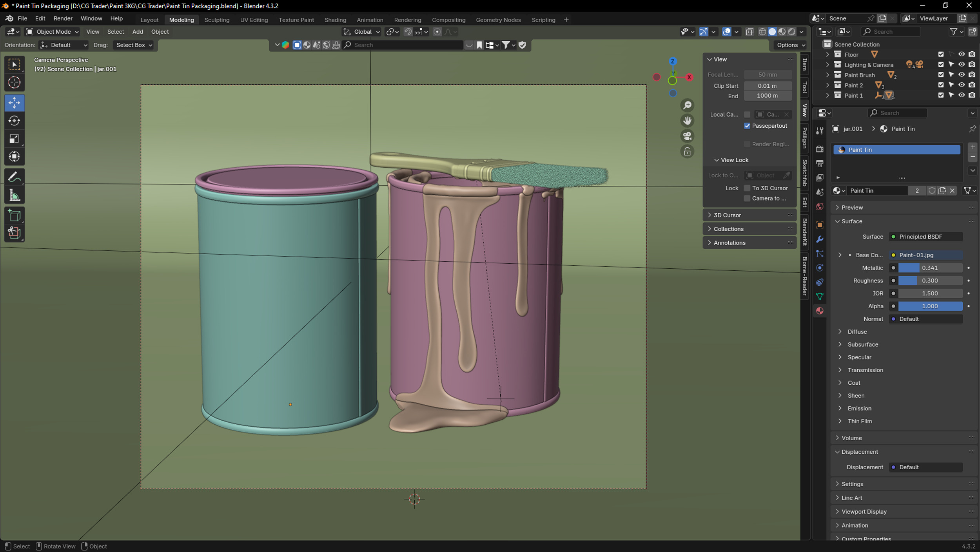This screenshot has width=980, height=552.
Task: Expand the Emission section
Action: pos(859,408)
